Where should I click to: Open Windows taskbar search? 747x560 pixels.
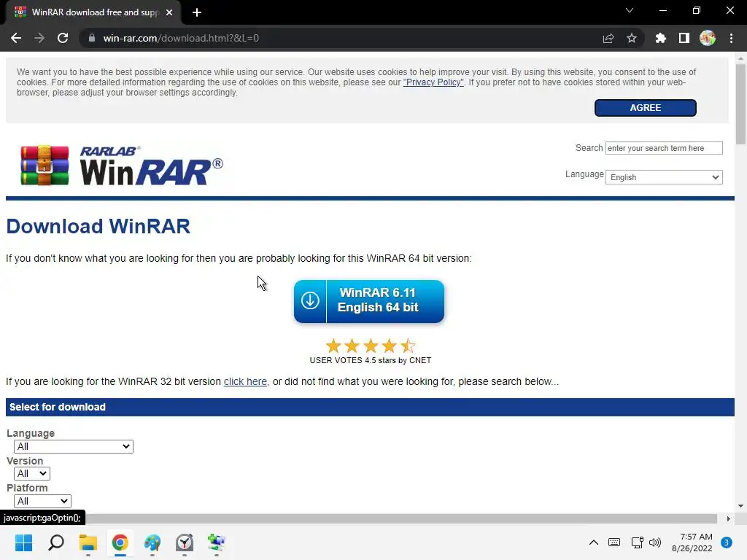pos(55,542)
